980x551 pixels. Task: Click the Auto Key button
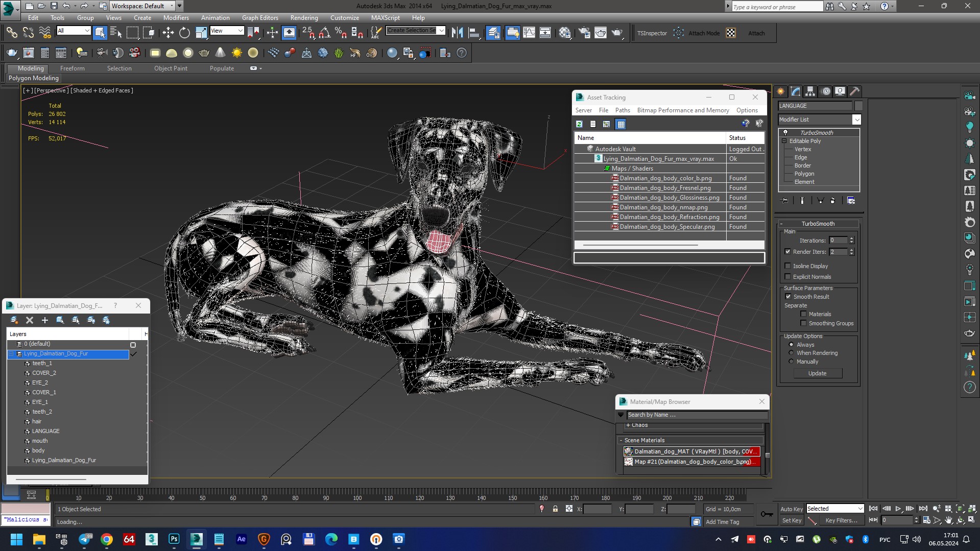coord(791,509)
